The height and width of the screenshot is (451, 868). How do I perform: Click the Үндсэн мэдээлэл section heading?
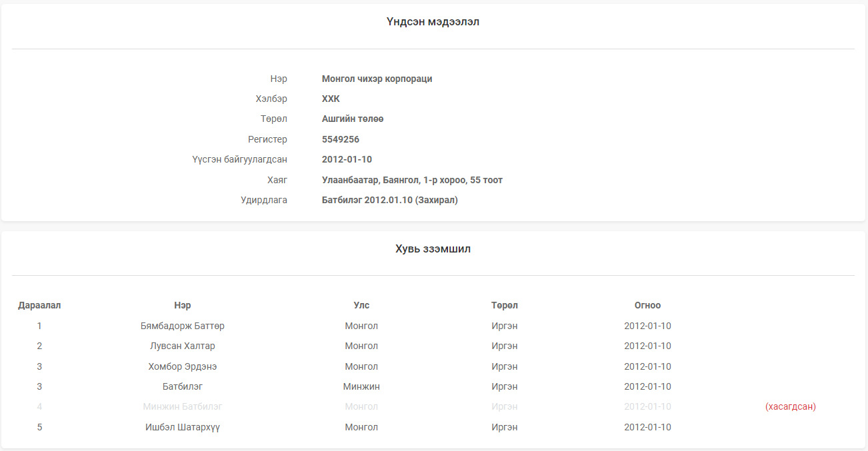(x=433, y=22)
